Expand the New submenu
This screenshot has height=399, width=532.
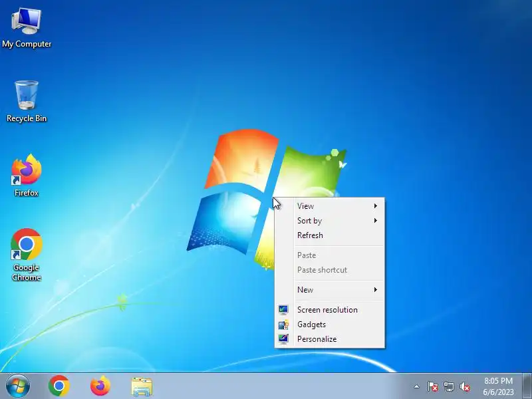coord(329,290)
